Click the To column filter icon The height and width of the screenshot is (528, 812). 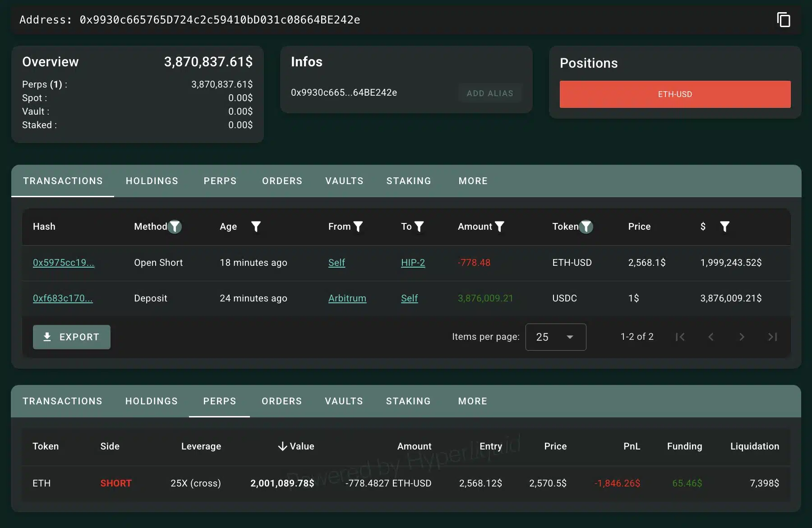[419, 227]
